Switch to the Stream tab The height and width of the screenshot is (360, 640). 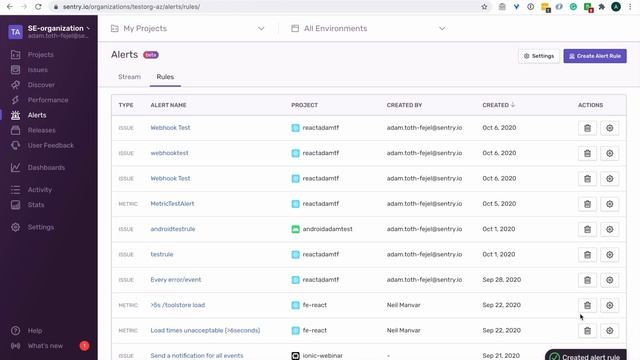pyautogui.click(x=129, y=77)
